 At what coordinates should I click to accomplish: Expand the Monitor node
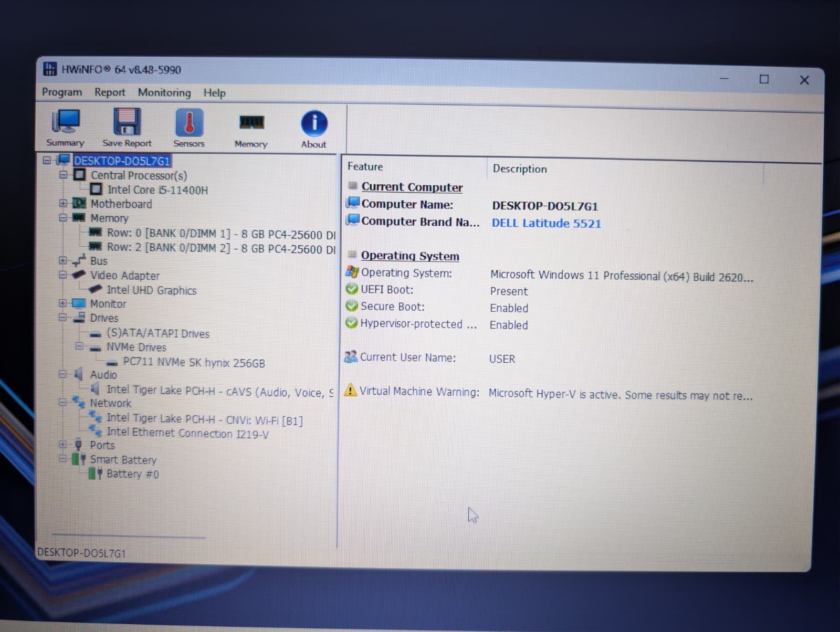pyautogui.click(x=62, y=303)
